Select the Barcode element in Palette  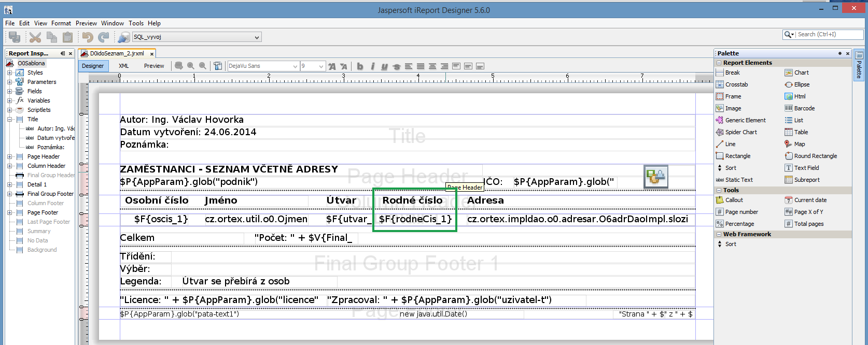[x=804, y=108]
